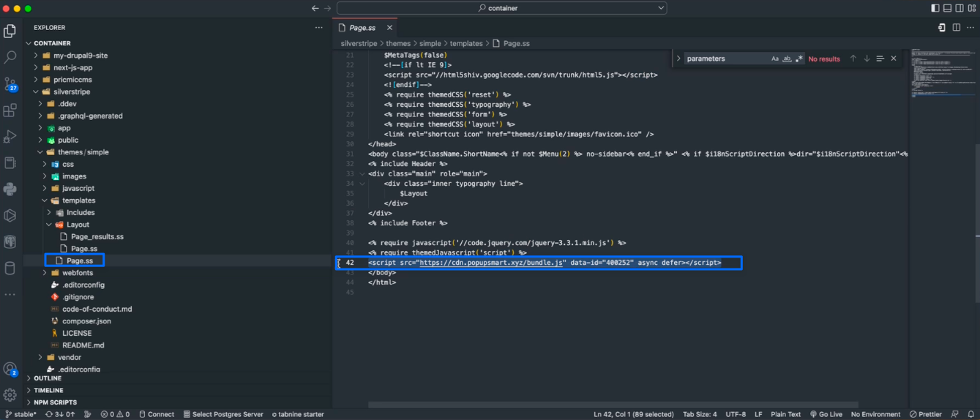Toggle secondary sidebar layout icon

click(x=960, y=8)
